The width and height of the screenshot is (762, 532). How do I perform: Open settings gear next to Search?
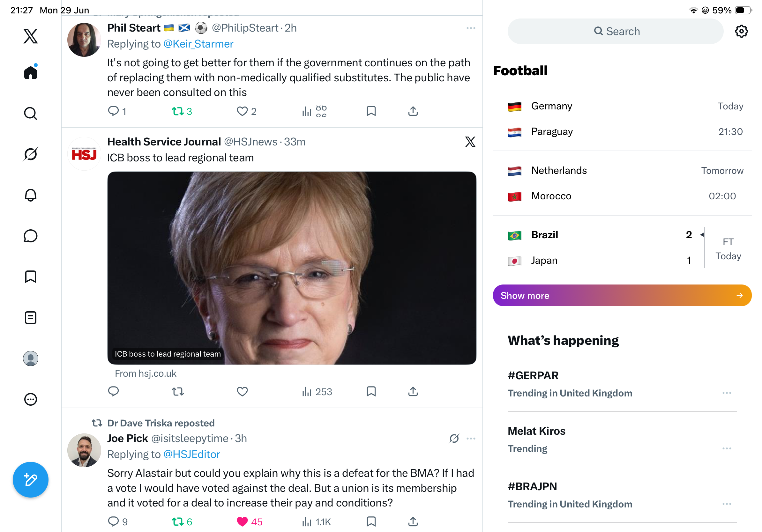(x=741, y=31)
